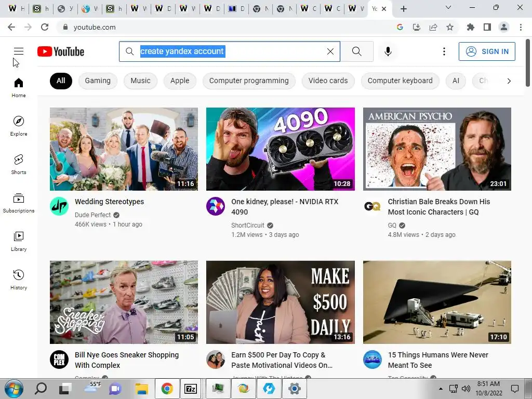The width and height of the screenshot is (532, 399).
Task: Open YouTube settings three-dot menu
Action: [444, 51]
